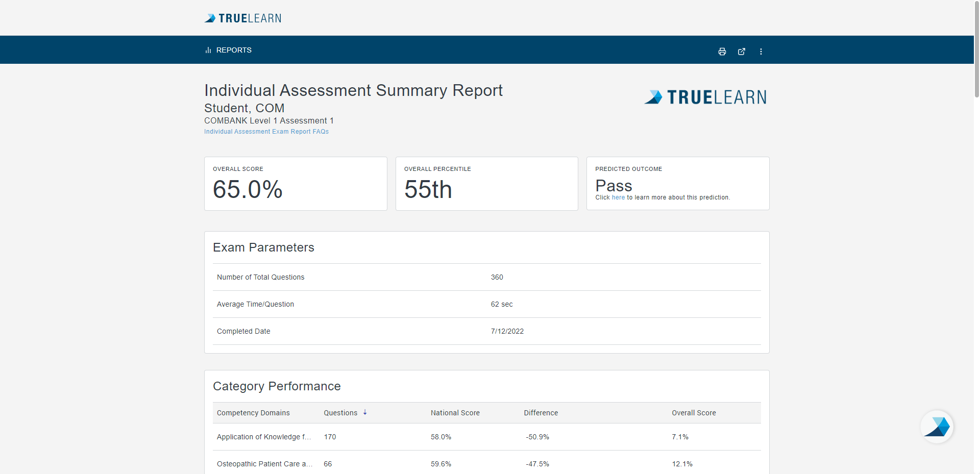Click the difference value '-50.9%'
Image resolution: width=980 pixels, height=474 pixels.
pos(537,437)
